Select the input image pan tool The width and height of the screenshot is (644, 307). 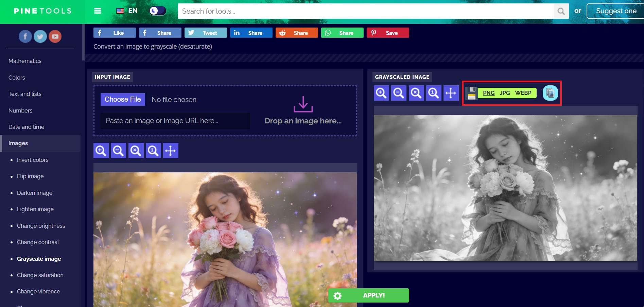[171, 150]
